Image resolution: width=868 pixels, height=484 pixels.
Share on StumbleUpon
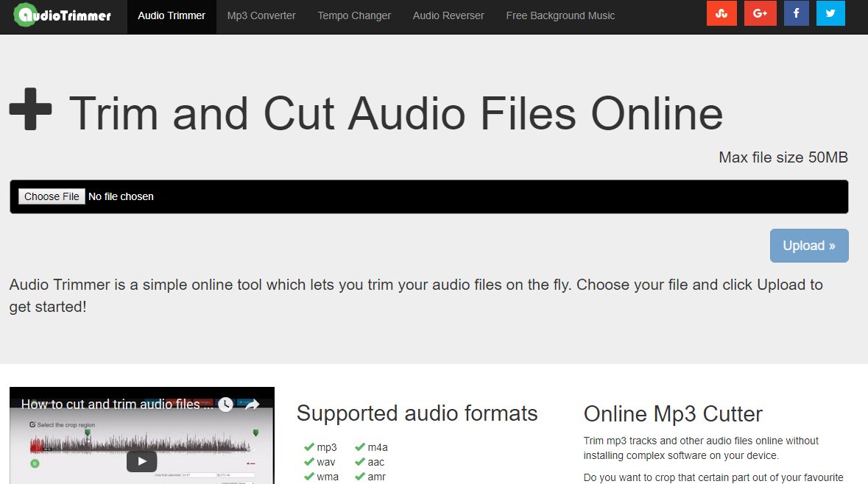pyautogui.click(x=721, y=13)
